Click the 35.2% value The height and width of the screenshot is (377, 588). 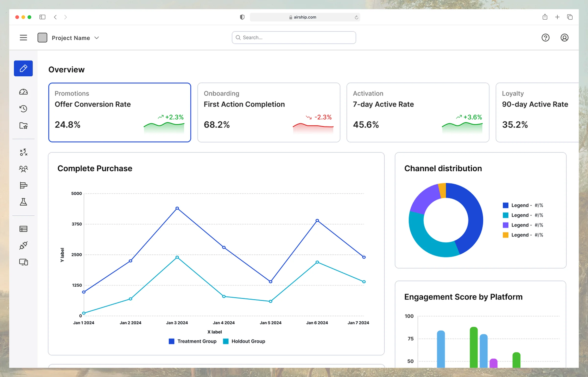[x=515, y=125]
